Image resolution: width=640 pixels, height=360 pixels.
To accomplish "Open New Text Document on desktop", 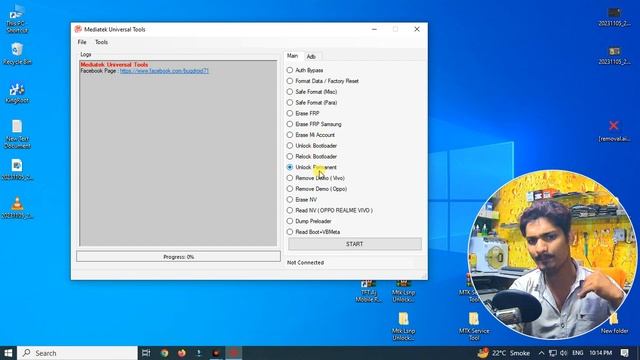I will pyautogui.click(x=17, y=134).
